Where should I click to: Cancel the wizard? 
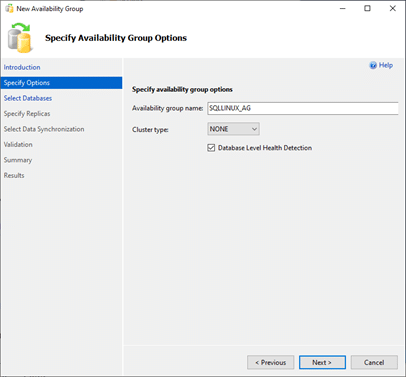(x=374, y=362)
